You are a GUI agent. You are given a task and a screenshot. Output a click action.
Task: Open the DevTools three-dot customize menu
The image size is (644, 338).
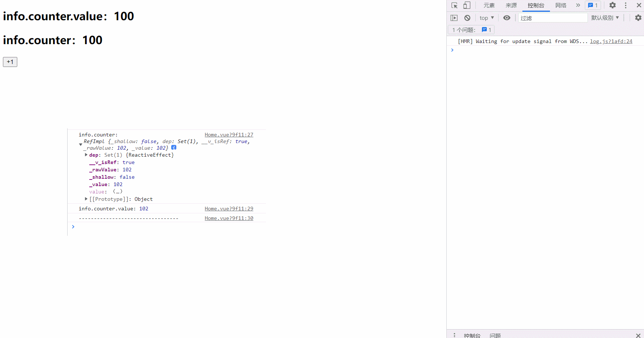(x=626, y=6)
